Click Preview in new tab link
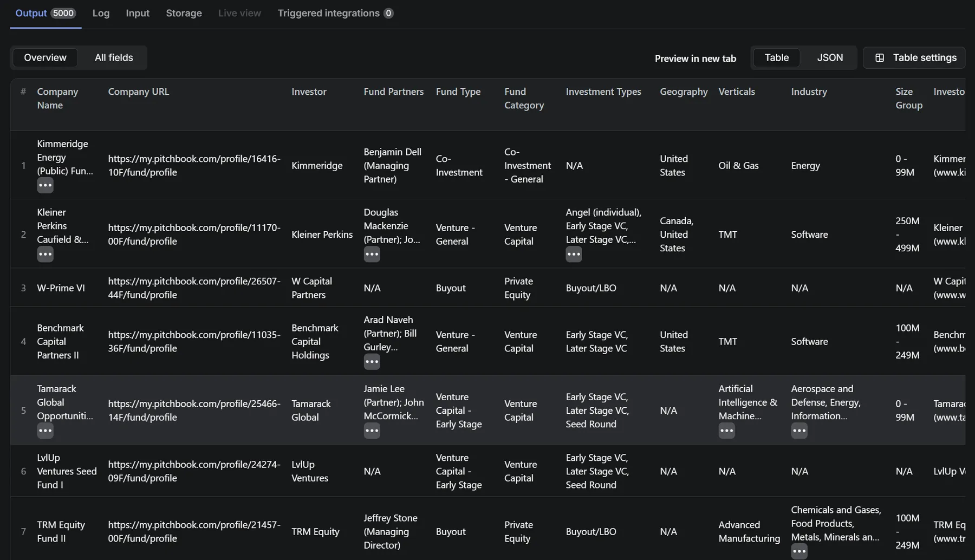 click(x=695, y=58)
